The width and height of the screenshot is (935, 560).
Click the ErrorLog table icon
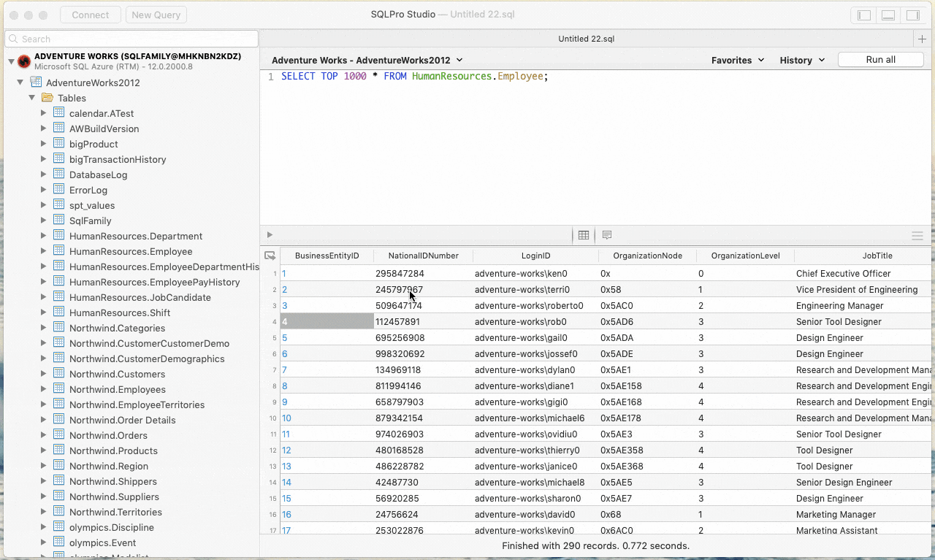tap(59, 190)
